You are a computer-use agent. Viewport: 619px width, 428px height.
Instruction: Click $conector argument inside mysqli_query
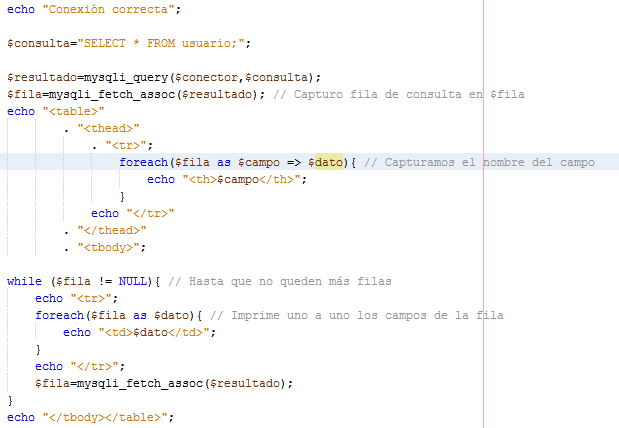point(206,77)
